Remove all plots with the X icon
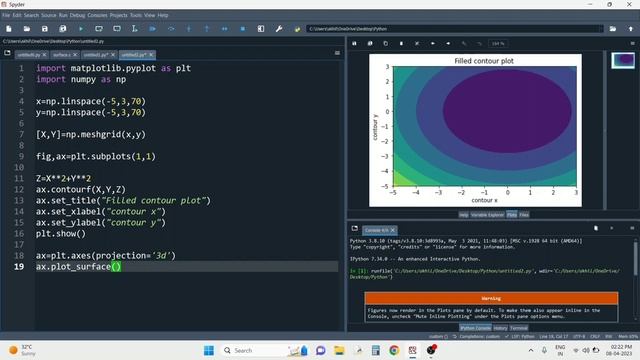This screenshot has height=360, width=640. tap(417, 43)
